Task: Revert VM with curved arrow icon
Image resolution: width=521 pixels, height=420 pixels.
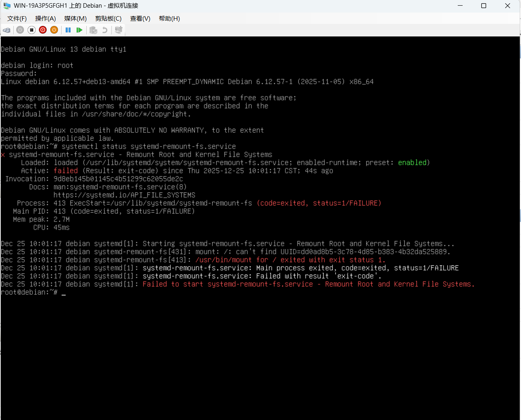Action: 105,30
